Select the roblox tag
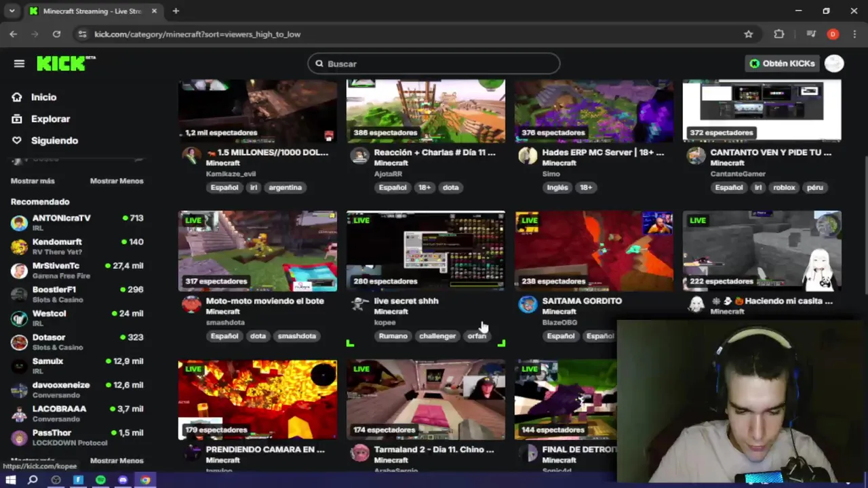Screen dimensions: 868x488 [784, 188]
